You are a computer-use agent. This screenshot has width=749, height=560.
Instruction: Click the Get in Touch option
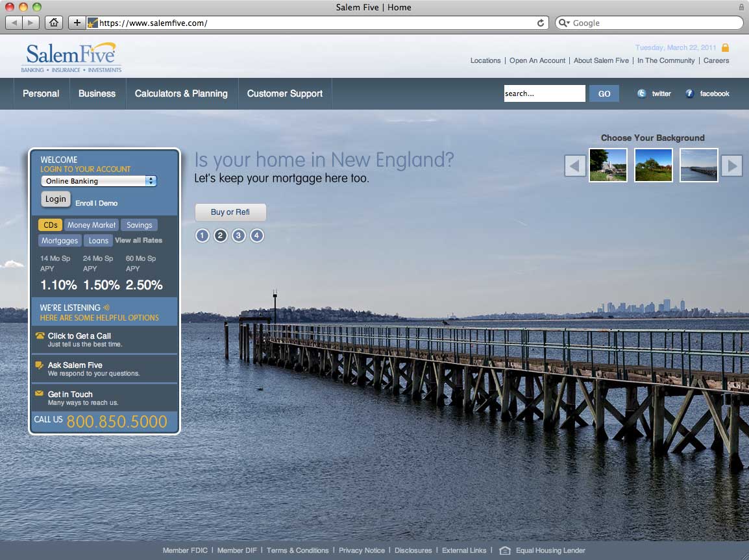tap(104, 398)
